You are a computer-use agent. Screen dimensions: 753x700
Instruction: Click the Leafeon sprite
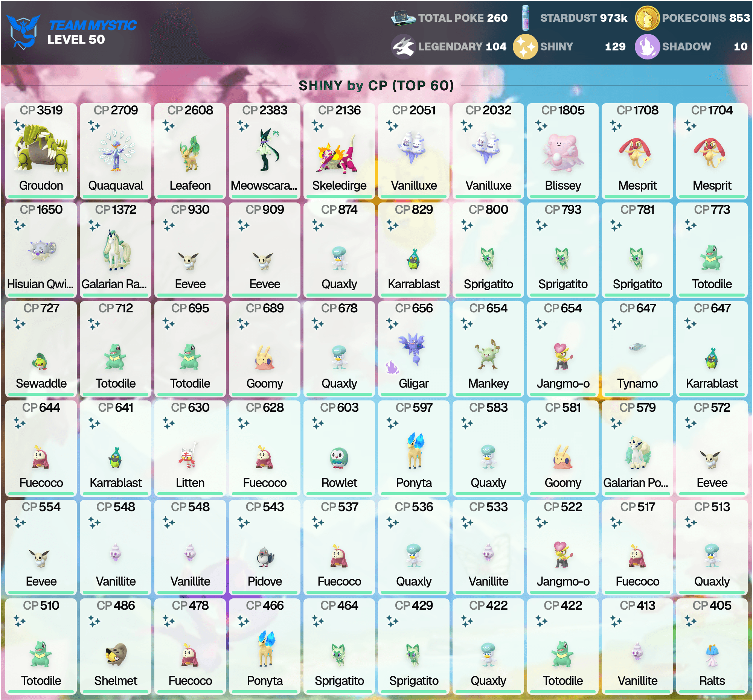click(191, 153)
